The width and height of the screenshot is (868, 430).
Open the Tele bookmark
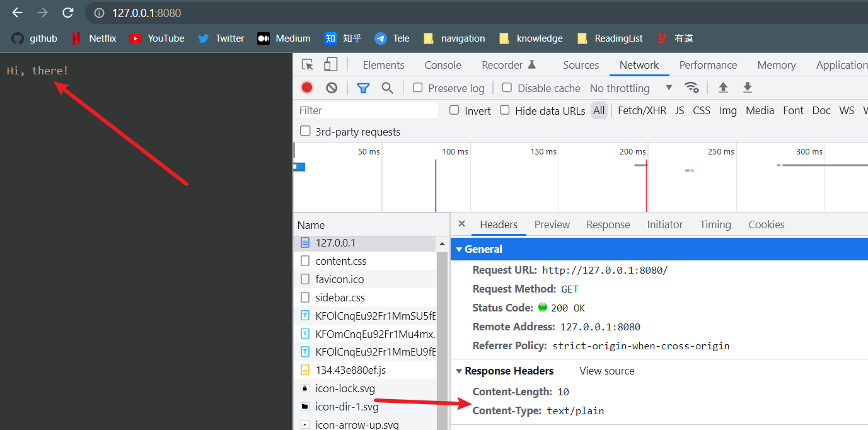pos(392,38)
